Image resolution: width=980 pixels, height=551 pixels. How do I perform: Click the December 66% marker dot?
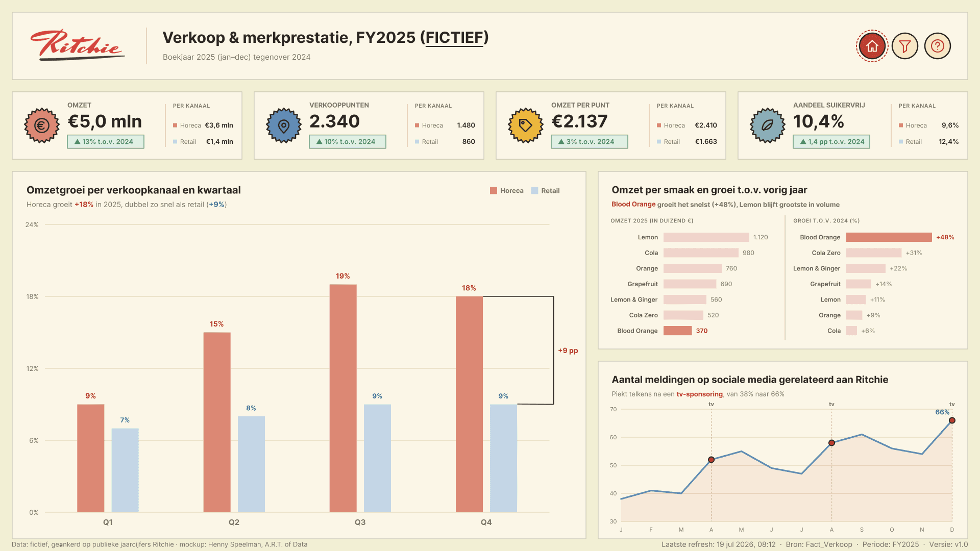coord(952,420)
